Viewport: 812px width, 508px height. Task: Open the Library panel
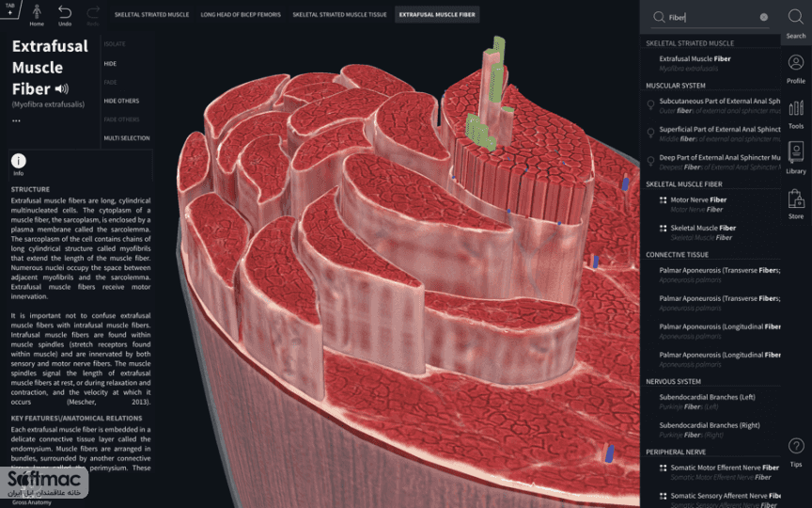796,158
